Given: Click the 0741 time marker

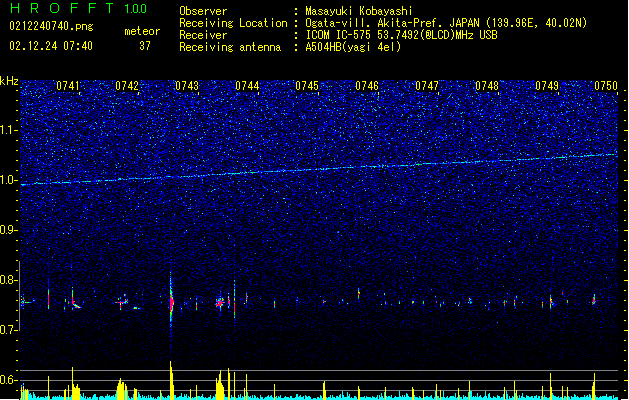Looking at the screenshot, I should tap(68, 85).
